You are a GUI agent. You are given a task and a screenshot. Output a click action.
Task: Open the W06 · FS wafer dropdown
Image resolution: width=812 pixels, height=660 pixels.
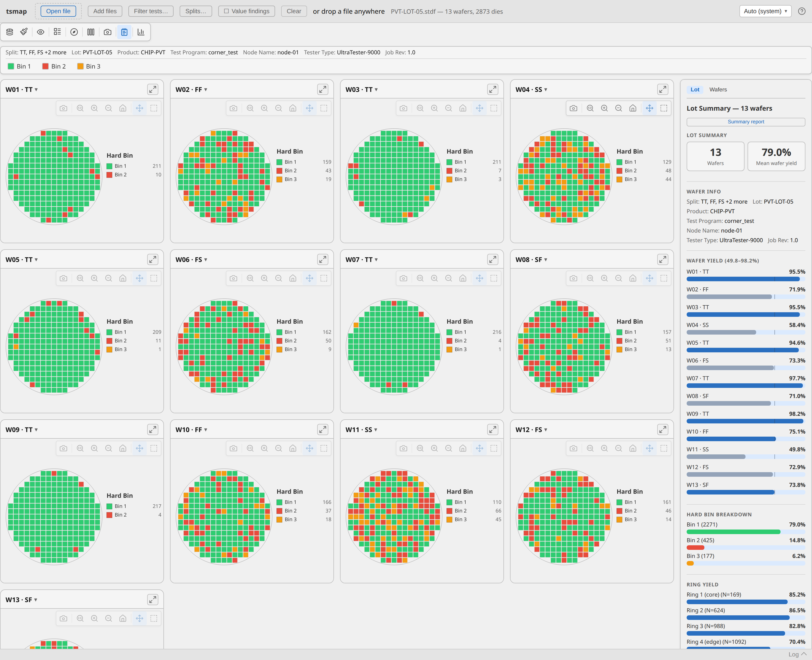[x=192, y=259]
